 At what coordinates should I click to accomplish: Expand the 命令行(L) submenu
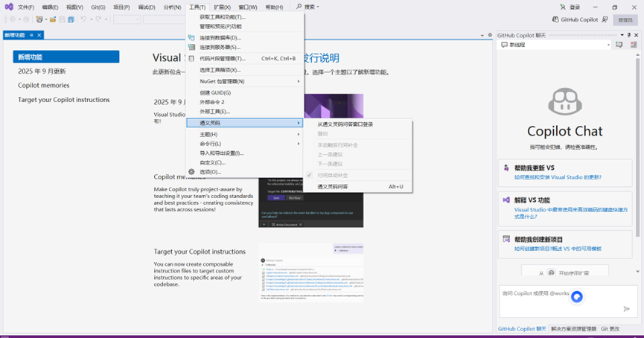point(245,144)
